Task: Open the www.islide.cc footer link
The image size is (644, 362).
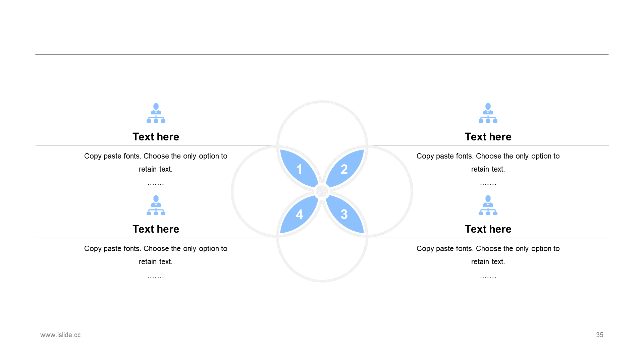Action: coord(60,335)
